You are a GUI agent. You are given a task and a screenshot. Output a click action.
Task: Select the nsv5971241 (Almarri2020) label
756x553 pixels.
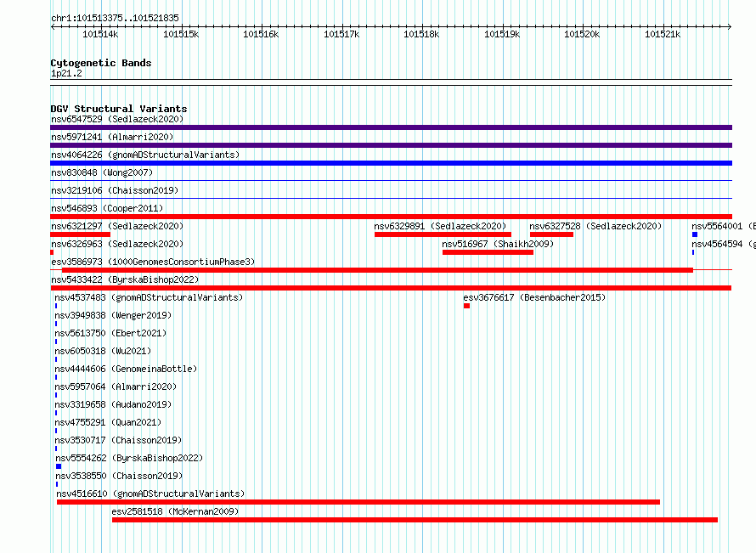tap(112, 137)
